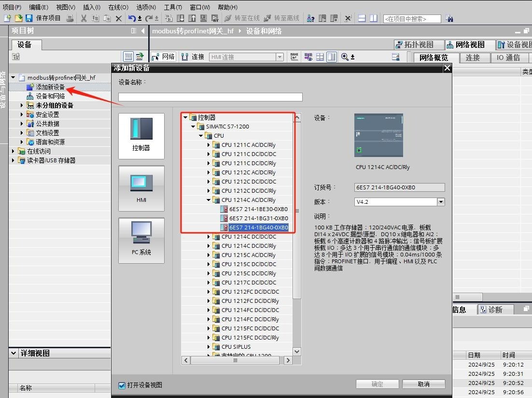Select the PC 系统 device category button
532x398 pixels.
click(141, 241)
